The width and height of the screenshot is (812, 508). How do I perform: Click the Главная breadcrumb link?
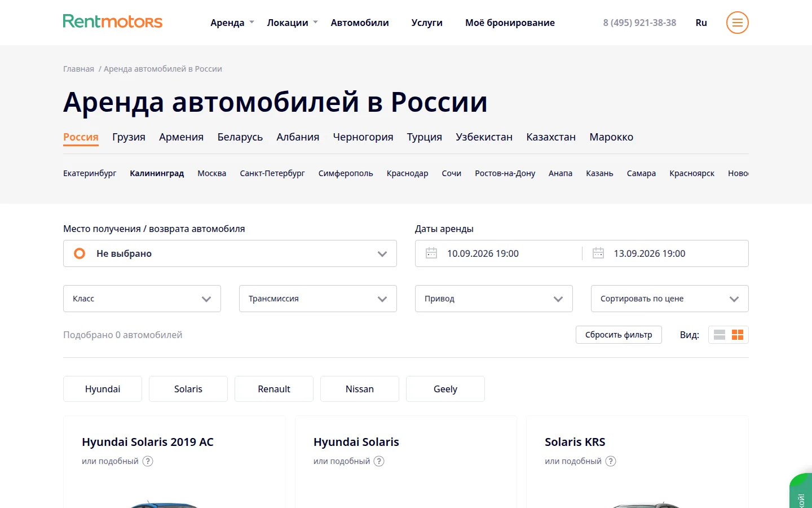point(78,69)
